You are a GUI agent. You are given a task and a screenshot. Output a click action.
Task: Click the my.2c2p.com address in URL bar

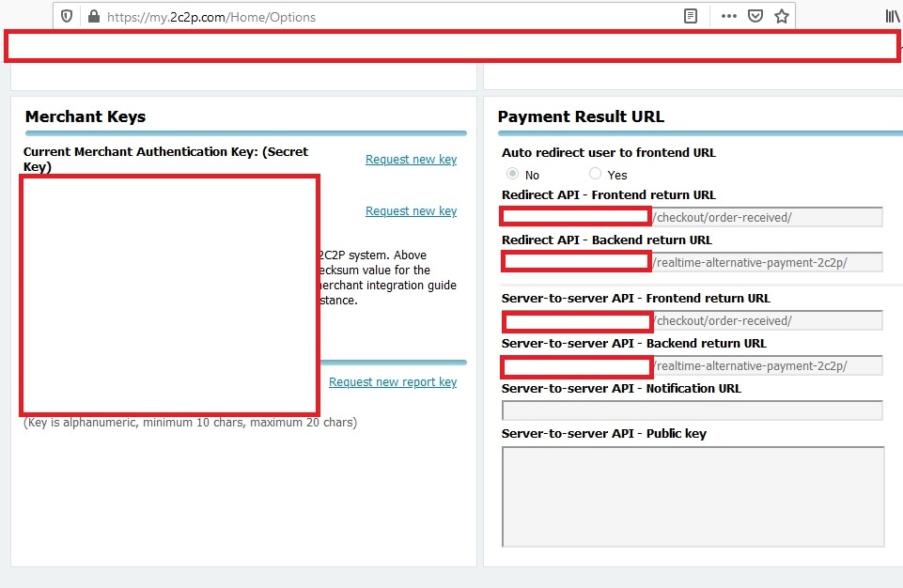pyautogui.click(x=211, y=17)
